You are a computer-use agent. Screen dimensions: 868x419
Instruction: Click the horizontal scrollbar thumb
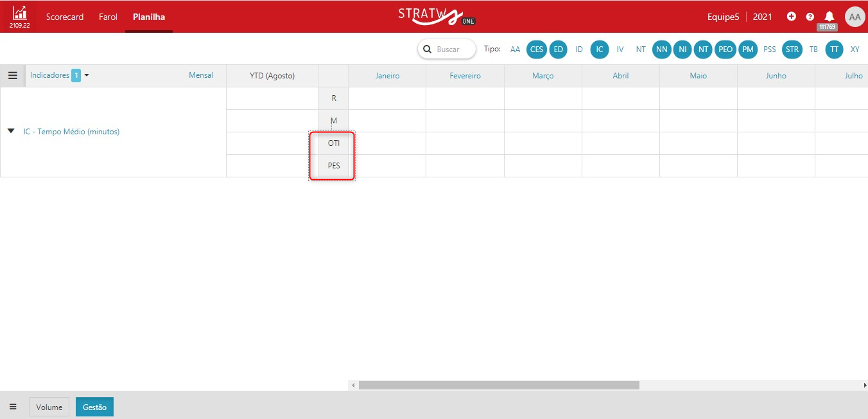click(x=499, y=385)
